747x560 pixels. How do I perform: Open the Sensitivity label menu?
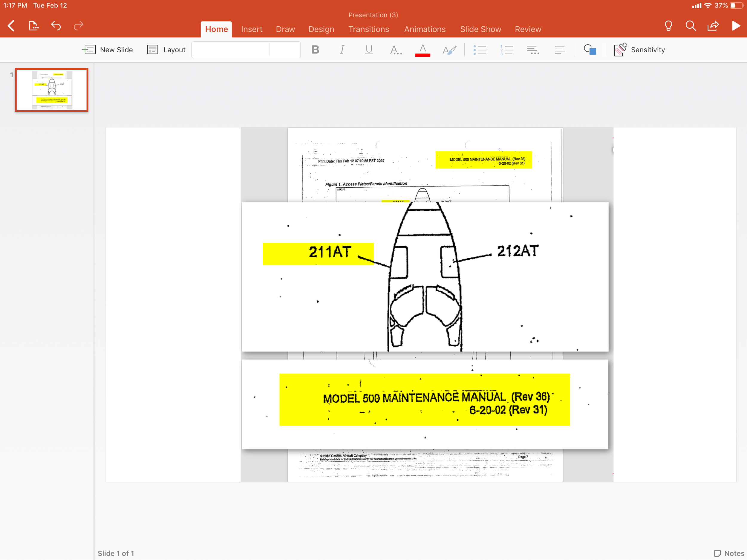coord(639,50)
